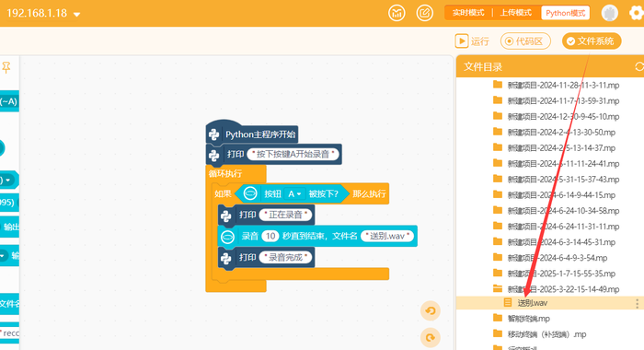
Task: Click the pencil edit icon in header
Action: pyautogui.click(x=425, y=13)
